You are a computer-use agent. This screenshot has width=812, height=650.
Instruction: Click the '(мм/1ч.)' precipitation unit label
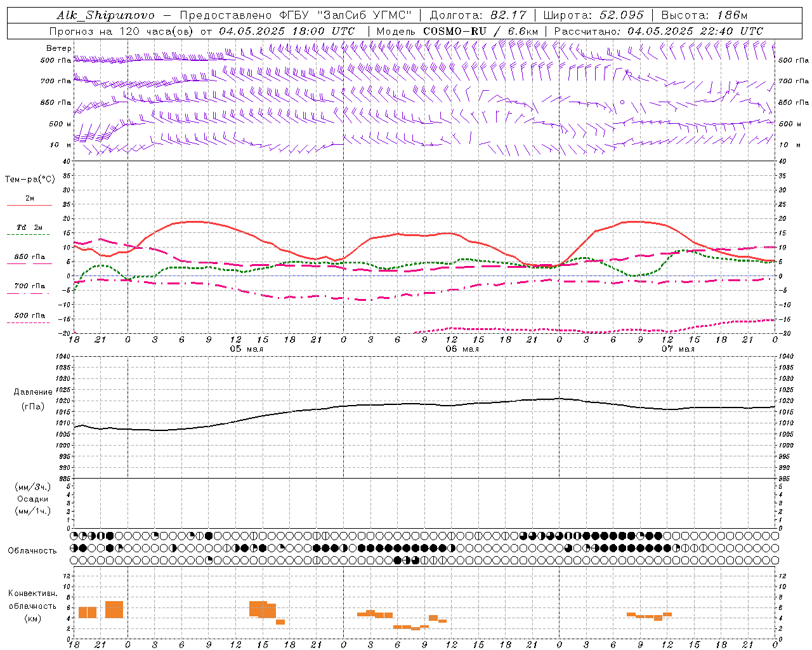click(33, 511)
